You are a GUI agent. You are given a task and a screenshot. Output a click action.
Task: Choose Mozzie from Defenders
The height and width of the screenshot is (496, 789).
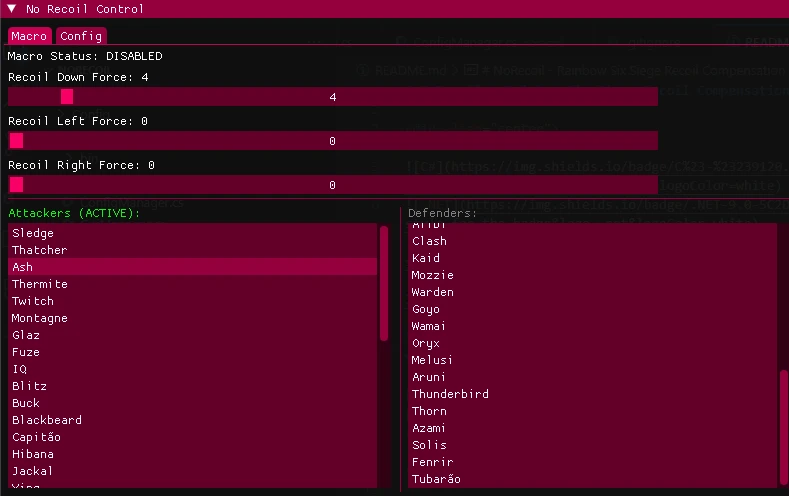tap(592, 275)
